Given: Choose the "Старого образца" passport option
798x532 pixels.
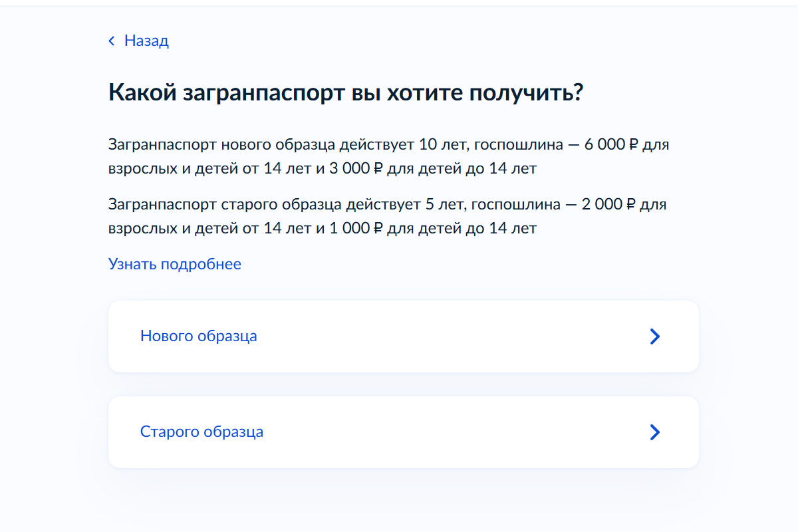Looking at the screenshot, I should pos(201,432).
